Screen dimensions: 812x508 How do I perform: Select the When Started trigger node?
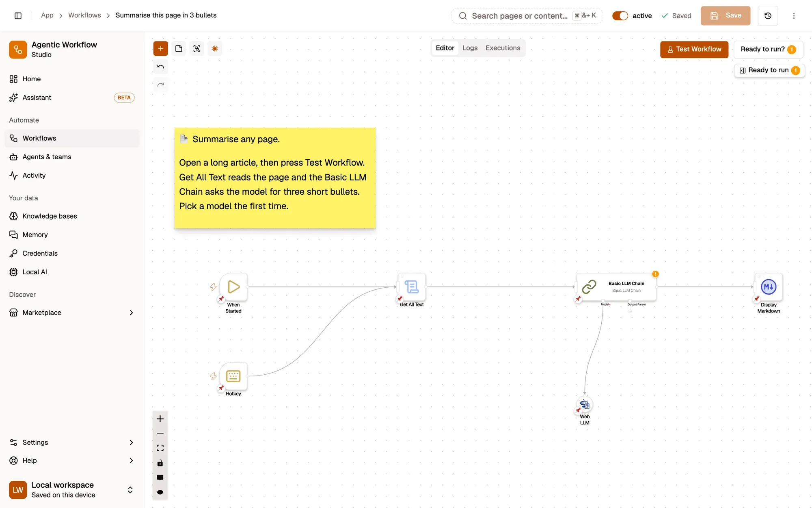point(233,287)
